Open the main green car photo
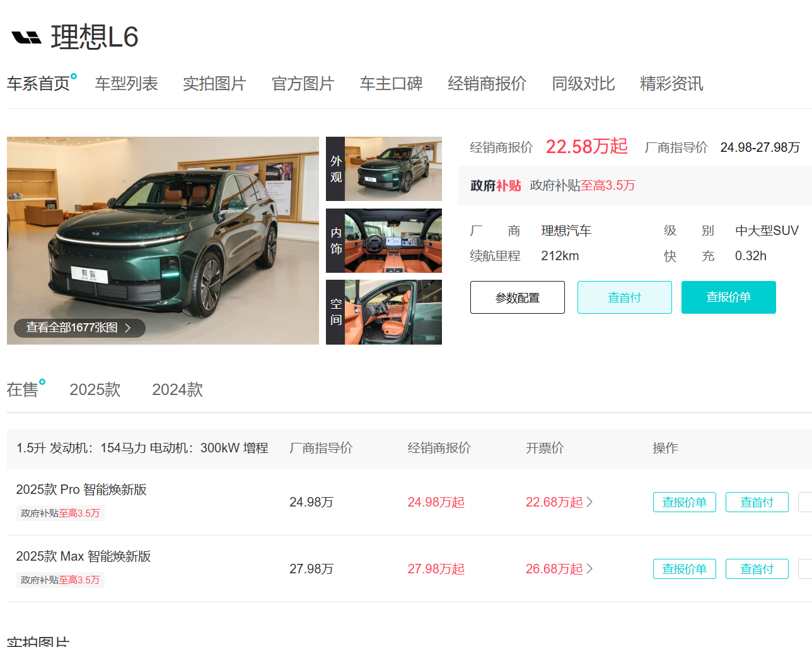 point(163,241)
